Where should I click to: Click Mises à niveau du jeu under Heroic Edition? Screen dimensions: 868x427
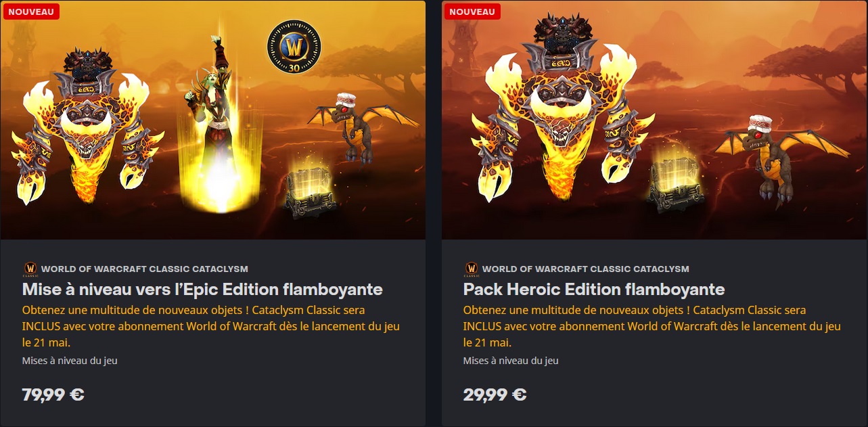[x=511, y=361]
